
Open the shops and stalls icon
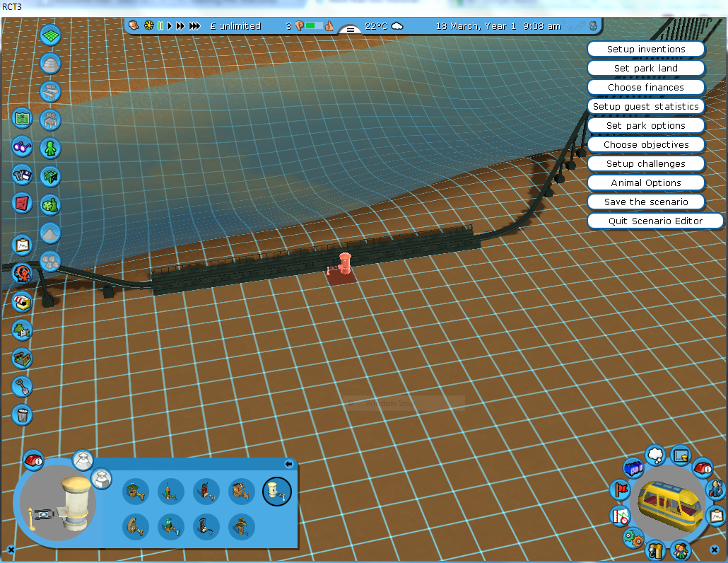[x=22, y=301]
